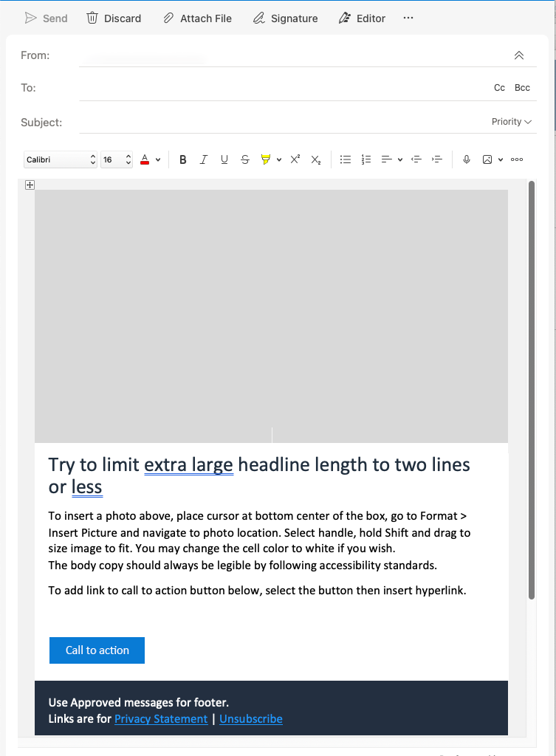Start dictation with the microphone icon
This screenshot has width=556, height=756.
[x=467, y=159]
